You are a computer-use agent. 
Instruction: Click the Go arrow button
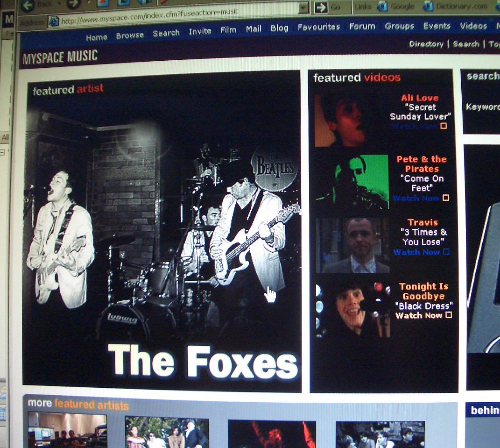[321, 7]
